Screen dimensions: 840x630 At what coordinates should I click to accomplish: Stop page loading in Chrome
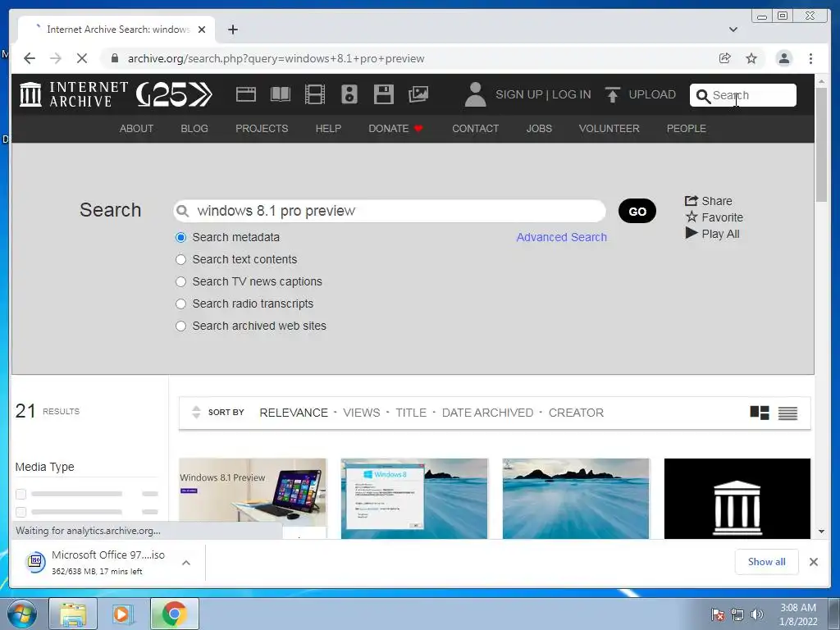82,58
